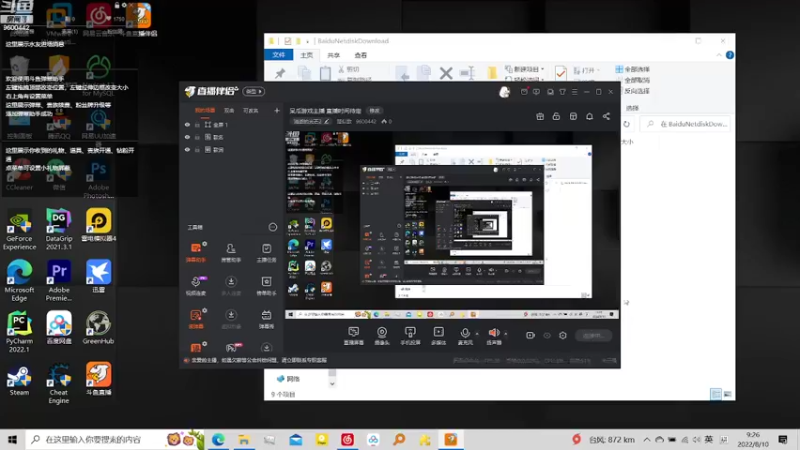
Task: Add a 手机投屏 phone casting source
Action: 410,336
